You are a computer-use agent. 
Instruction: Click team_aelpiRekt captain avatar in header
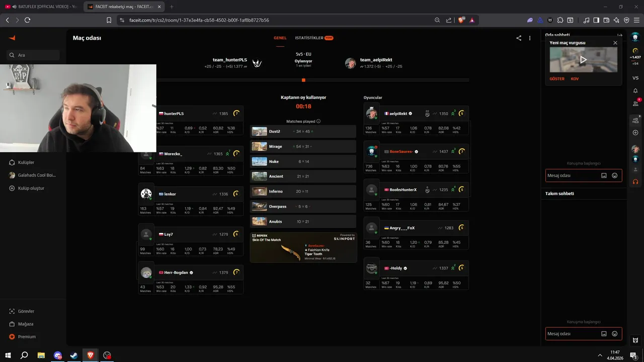click(x=350, y=63)
